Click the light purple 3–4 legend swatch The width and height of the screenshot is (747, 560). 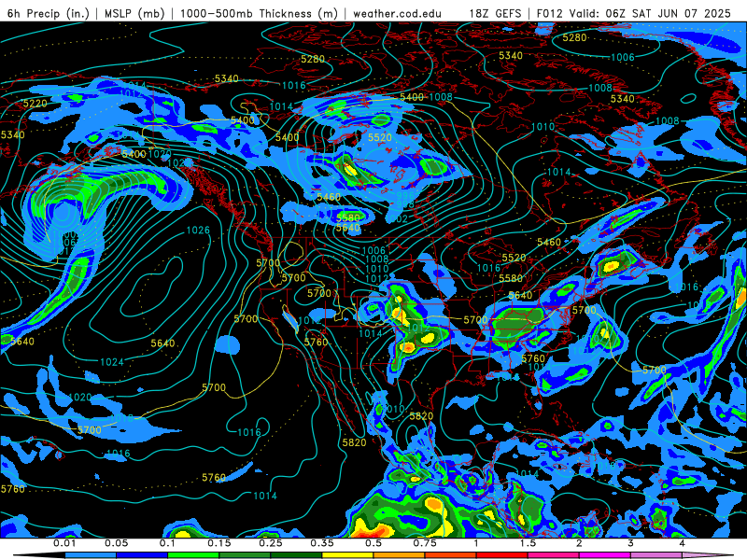pos(656,555)
